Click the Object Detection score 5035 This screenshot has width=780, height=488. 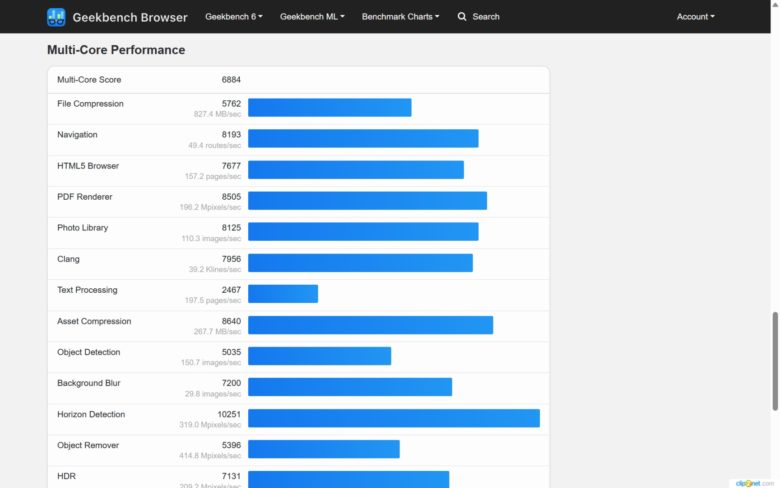[x=231, y=352]
